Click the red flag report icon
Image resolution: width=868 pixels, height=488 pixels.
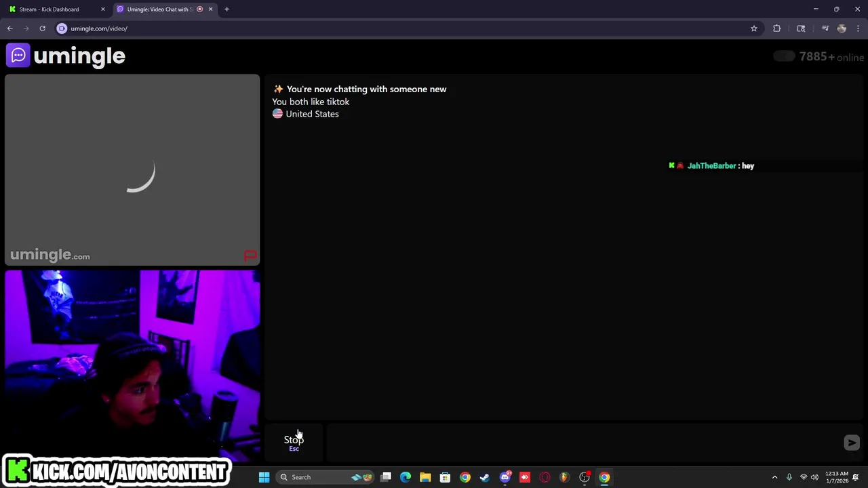[250, 256]
